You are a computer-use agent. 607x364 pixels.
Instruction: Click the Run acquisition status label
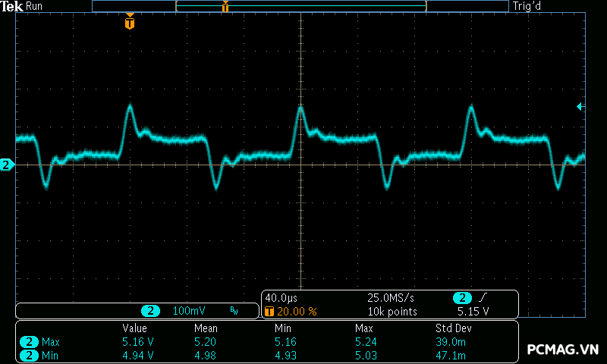tap(35, 6)
